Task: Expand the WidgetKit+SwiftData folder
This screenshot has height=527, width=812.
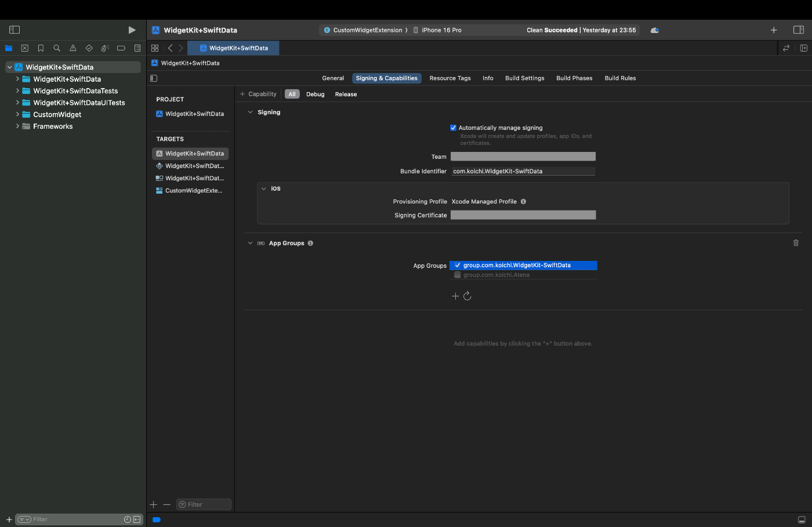Action: tap(17, 79)
